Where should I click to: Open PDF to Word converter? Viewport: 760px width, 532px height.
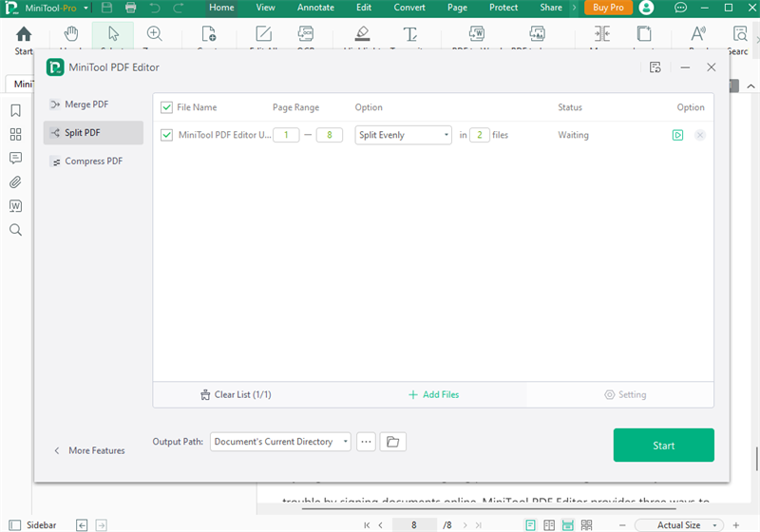[x=477, y=34]
